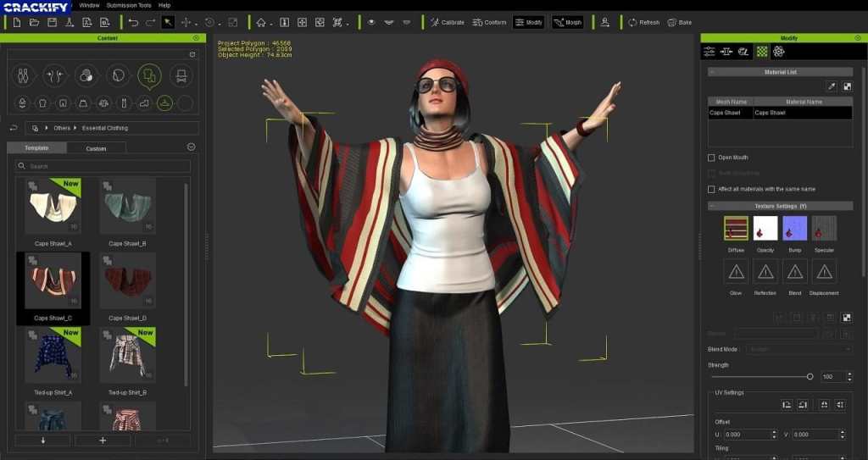868x460 pixels.
Task: Open the Hair content category icon
Action: click(118, 76)
